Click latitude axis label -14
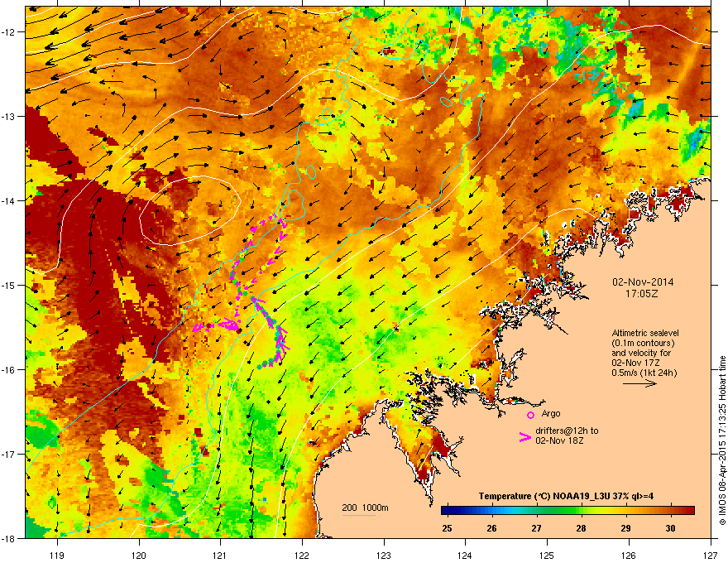728x563 pixels. [x=8, y=200]
